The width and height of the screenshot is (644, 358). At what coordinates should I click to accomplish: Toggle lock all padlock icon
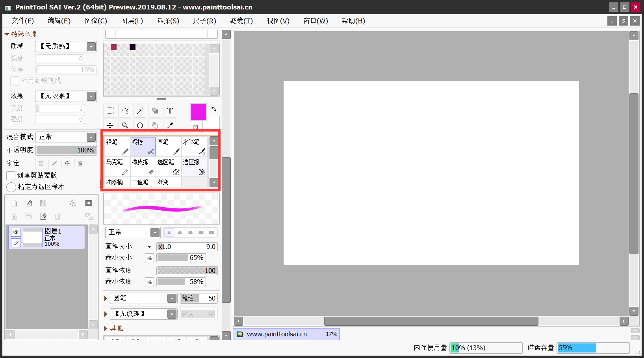(80, 163)
